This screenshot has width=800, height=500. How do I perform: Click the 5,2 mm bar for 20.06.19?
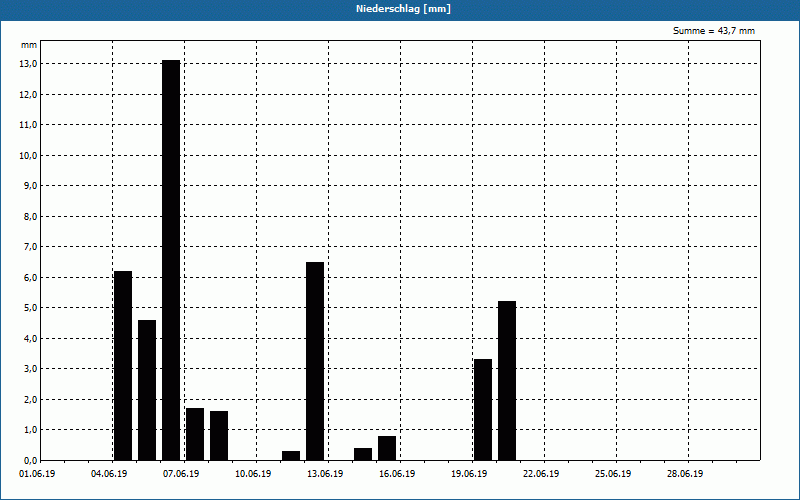point(507,381)
